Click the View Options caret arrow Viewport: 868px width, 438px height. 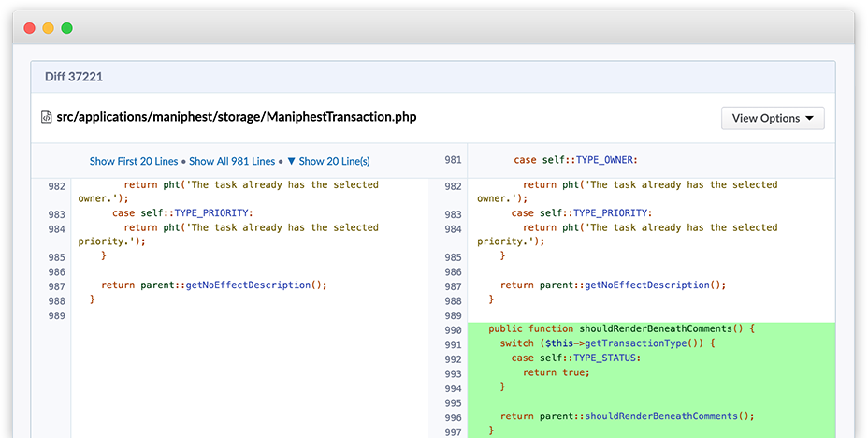point(809,119)
